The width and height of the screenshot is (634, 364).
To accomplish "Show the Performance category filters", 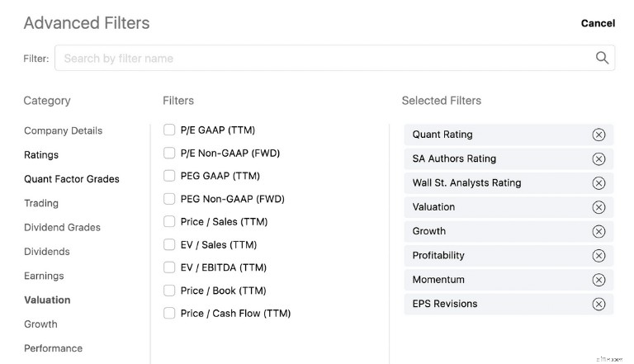I will [x=54, y=348].
